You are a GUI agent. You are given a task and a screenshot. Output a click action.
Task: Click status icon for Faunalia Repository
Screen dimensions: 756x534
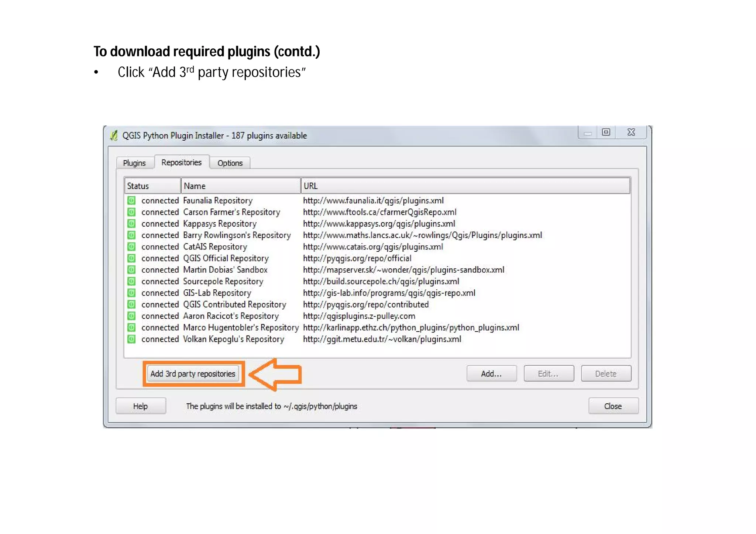(x=131, y=200)
